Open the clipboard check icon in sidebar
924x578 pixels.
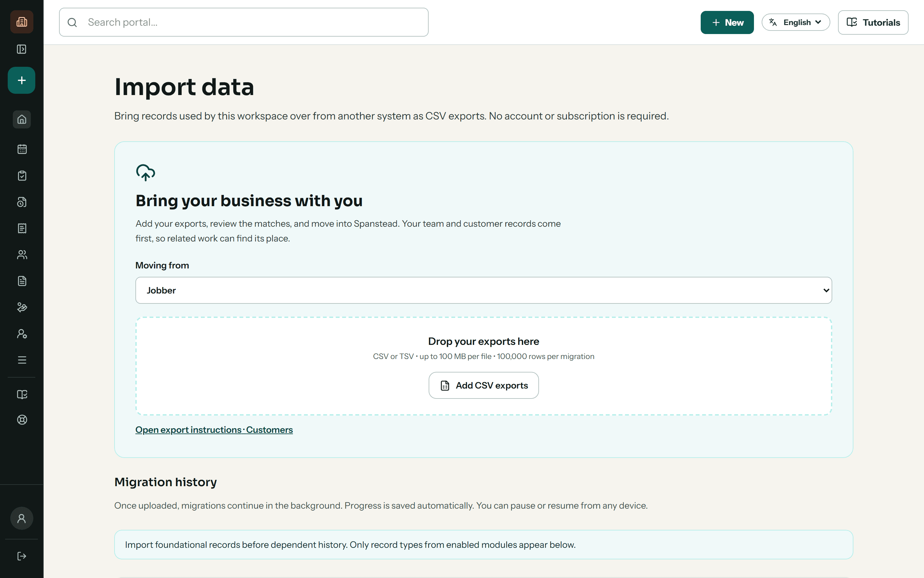(22, 175)
